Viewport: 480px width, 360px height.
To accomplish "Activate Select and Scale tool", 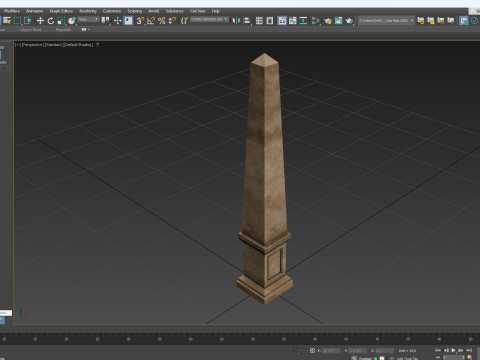I will pos(61,21).
